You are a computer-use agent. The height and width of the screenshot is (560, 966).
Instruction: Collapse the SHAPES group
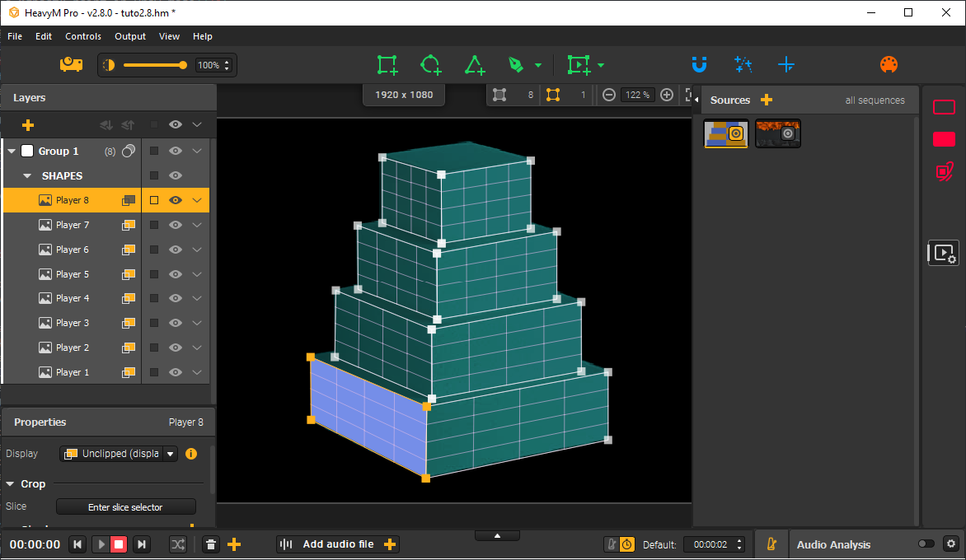(26, 175)
